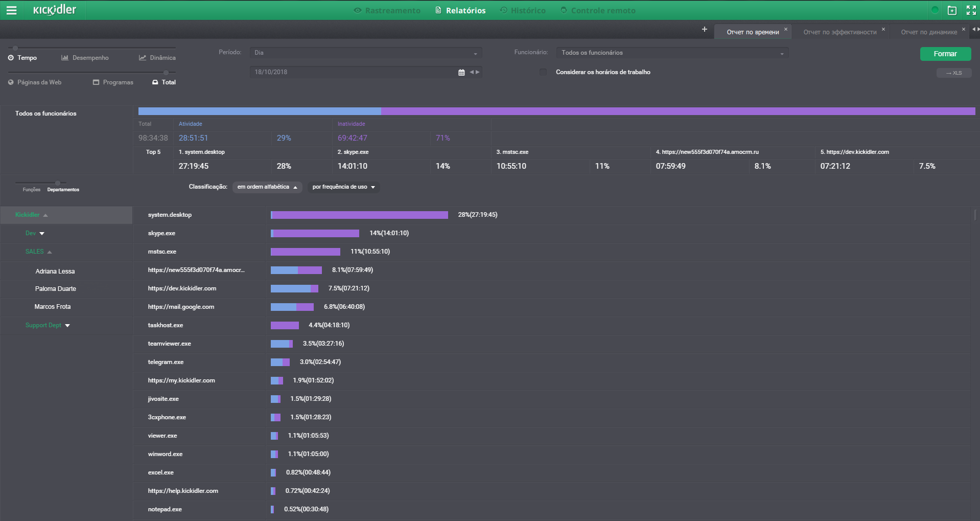Screen dimensions: 980x521
Task: Click the Formar button
Action: point(945,54)
